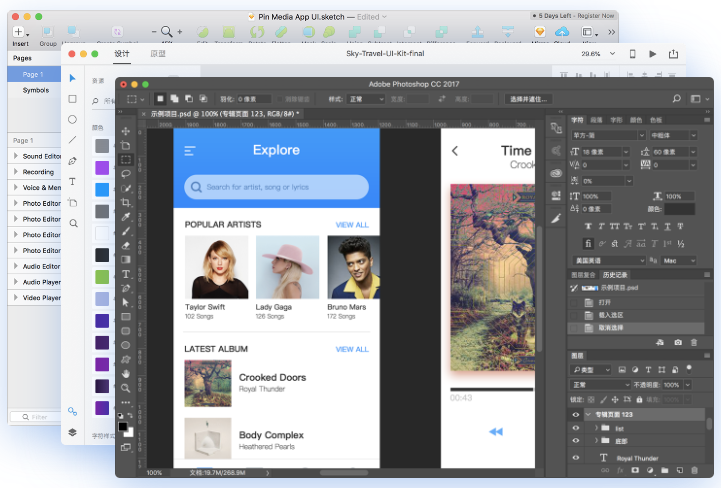Expand the list folder in Layers panel
Screen dimensions: 721x488
click(596, 428)
